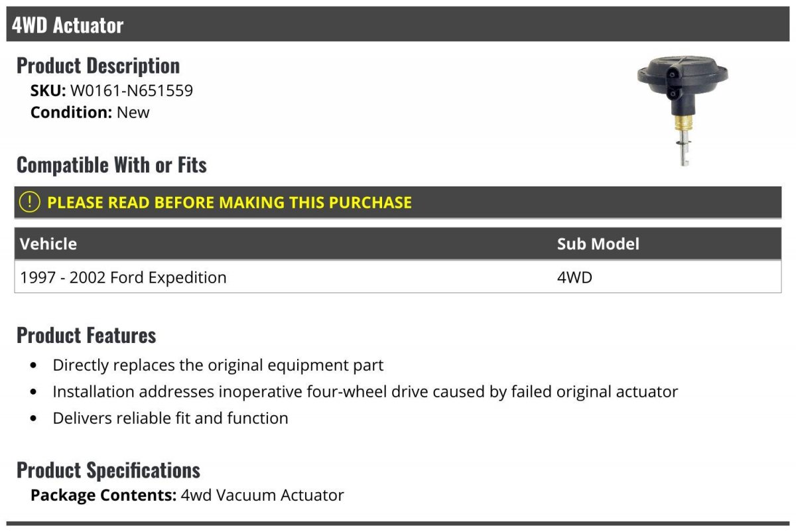Select the 1997 - 2002 Ford Expedition row
The height and width of the screenshot is (532, 796).
coord(123,277)
